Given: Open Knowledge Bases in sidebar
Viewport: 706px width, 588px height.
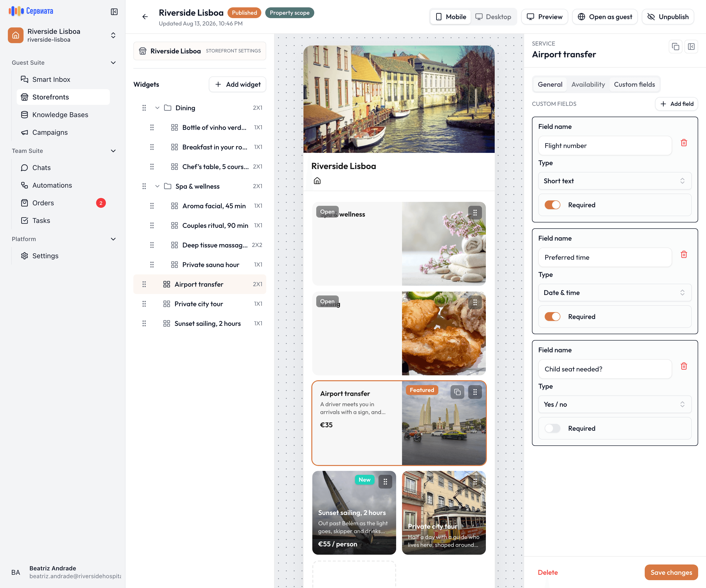Looking at the screenshot, I should pyautogui.click(x=63, y=115).
